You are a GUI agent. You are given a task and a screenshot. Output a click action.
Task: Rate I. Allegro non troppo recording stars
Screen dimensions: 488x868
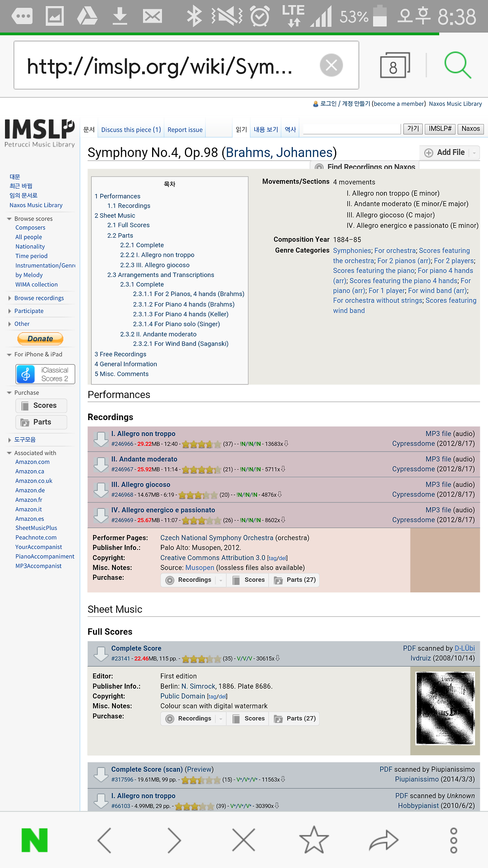201,444
